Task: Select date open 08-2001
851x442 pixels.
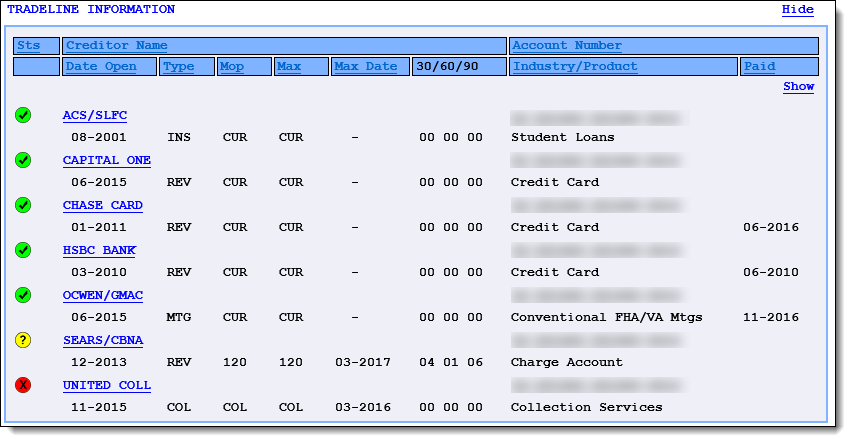Action: (99, 137)
